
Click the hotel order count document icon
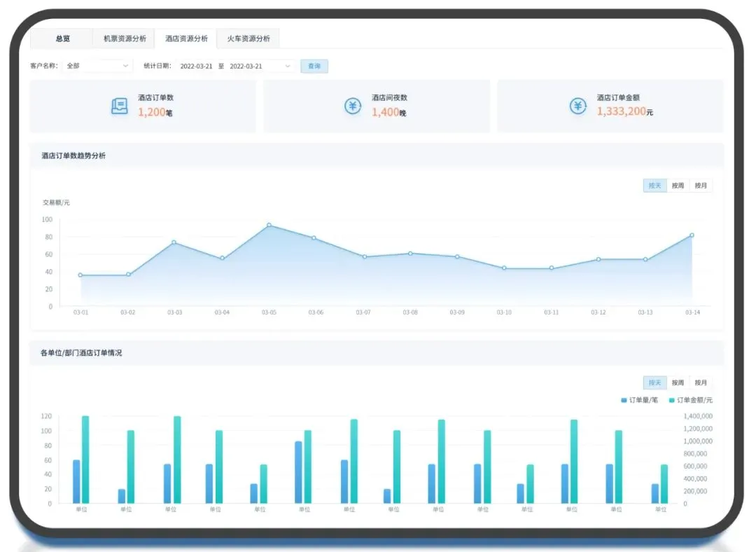pos(120,106)
